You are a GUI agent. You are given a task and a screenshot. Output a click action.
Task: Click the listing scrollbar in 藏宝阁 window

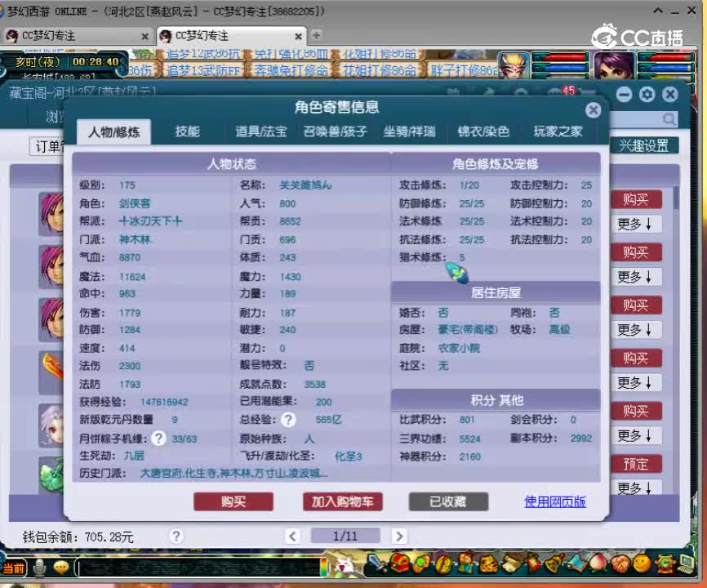click(676, 198)
